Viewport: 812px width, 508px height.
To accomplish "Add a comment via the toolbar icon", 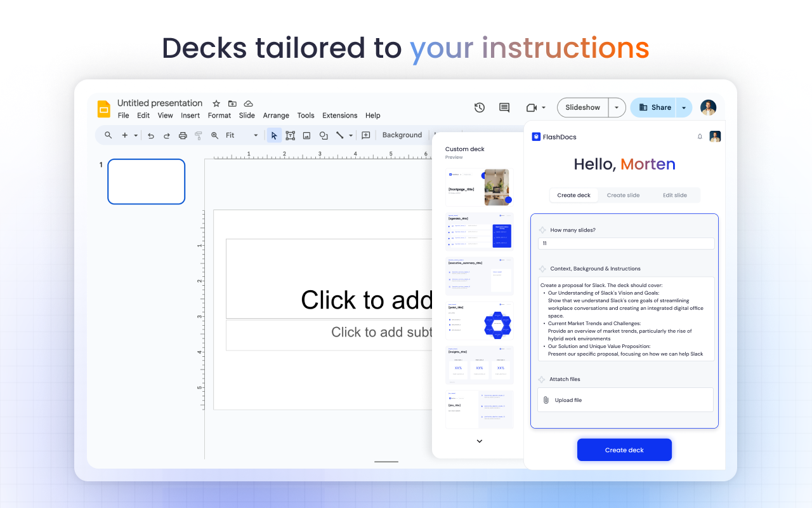I will point(366,135).
